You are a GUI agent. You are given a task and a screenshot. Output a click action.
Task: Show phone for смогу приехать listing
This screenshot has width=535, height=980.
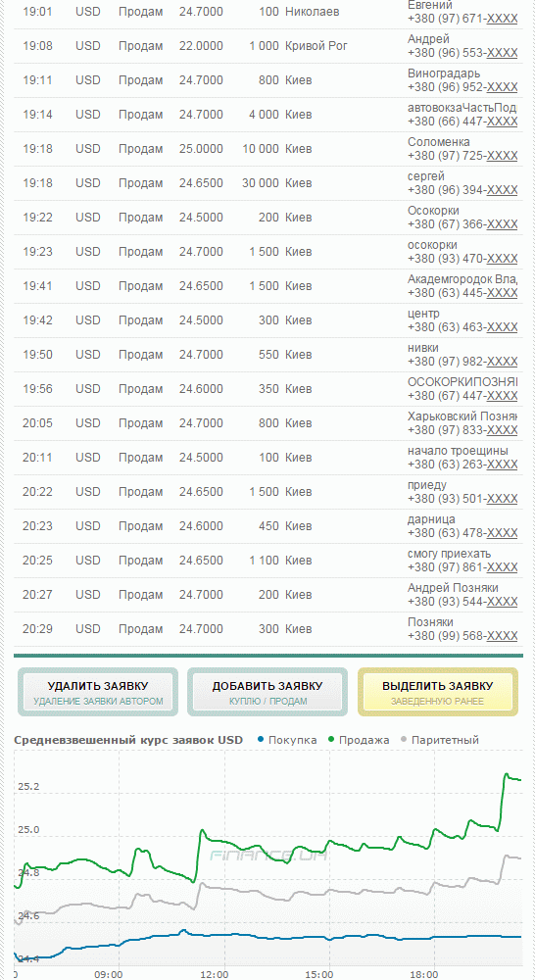click(502, 568)
